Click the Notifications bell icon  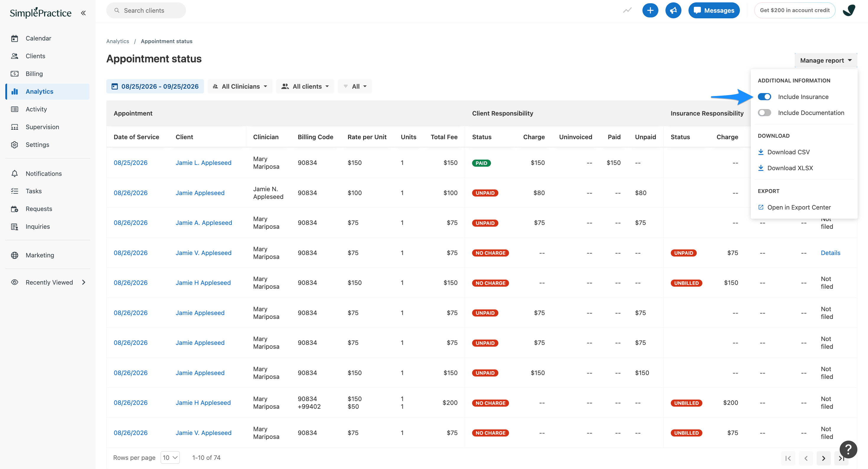[x=14, y=173]
